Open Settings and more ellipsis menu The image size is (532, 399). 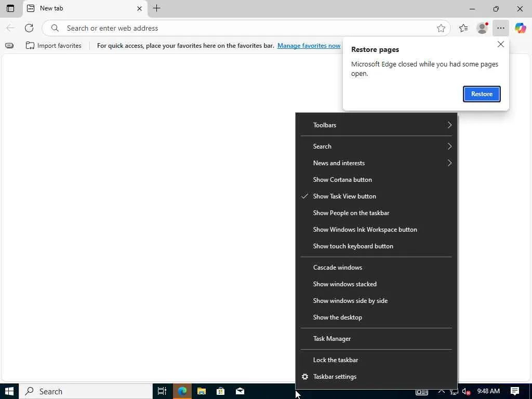click(x=500, y=28)
